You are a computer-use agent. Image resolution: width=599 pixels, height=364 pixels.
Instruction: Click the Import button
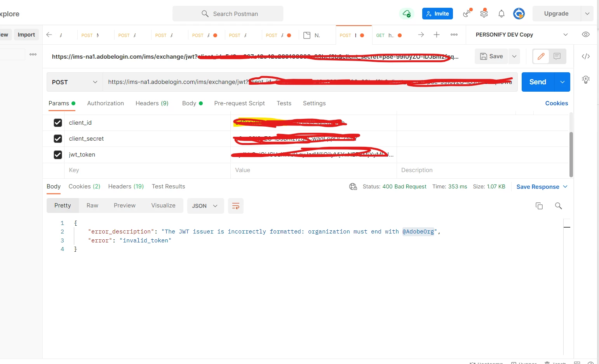(x=26, y=35)
